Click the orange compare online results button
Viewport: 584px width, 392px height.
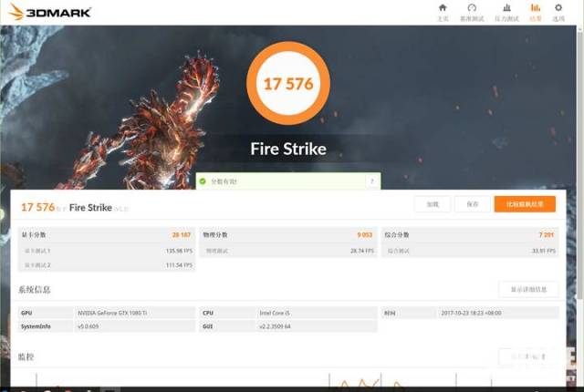click(525, 204)
